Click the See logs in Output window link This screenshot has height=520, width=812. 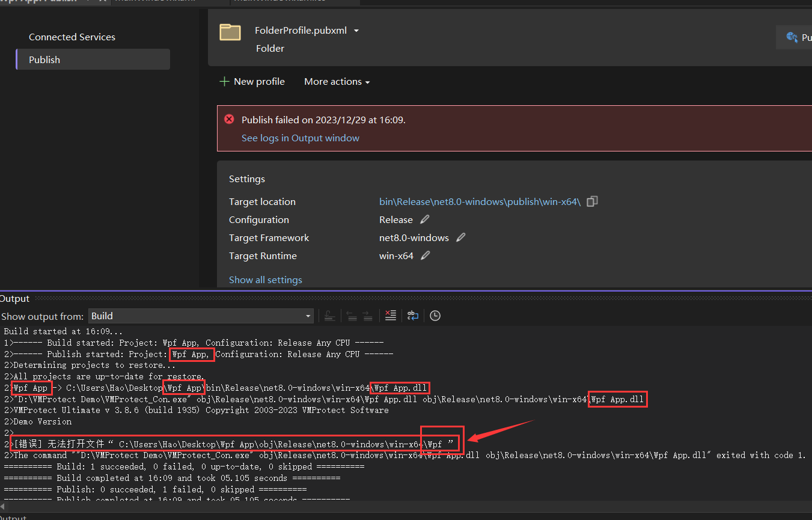point(300,138)
